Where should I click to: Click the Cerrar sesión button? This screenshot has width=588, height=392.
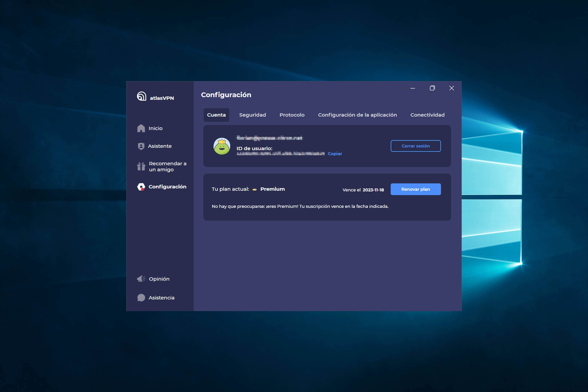point(416,146)
